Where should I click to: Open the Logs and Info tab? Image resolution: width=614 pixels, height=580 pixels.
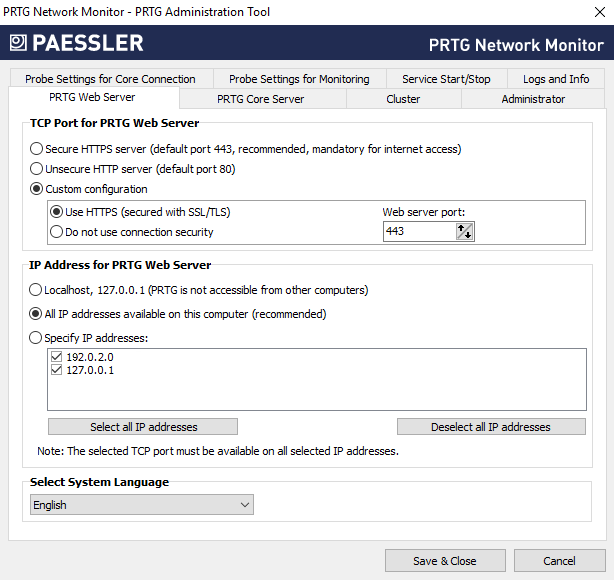(556, 79)
